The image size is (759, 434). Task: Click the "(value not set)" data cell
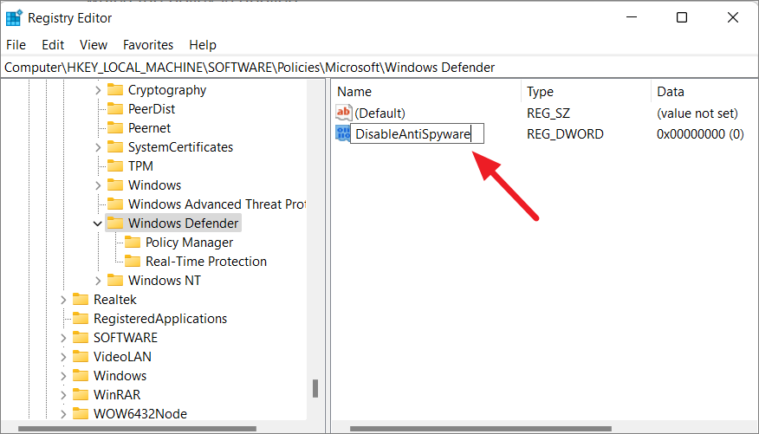click(x=697, y=113)
